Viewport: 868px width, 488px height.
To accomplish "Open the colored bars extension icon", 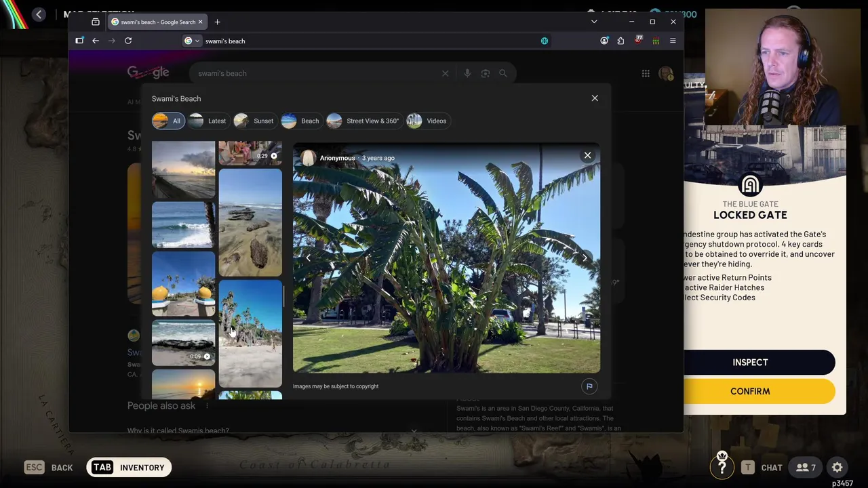I will (655, 41).
